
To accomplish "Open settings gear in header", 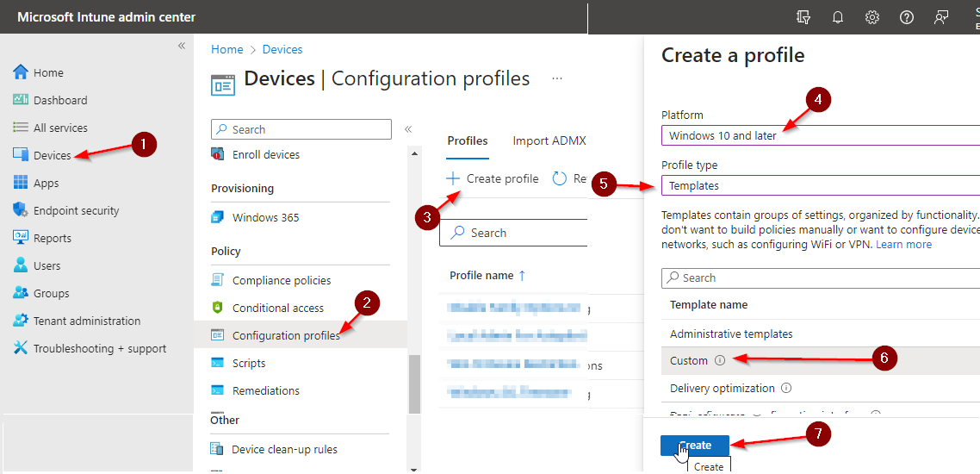I will coord(872,17).
